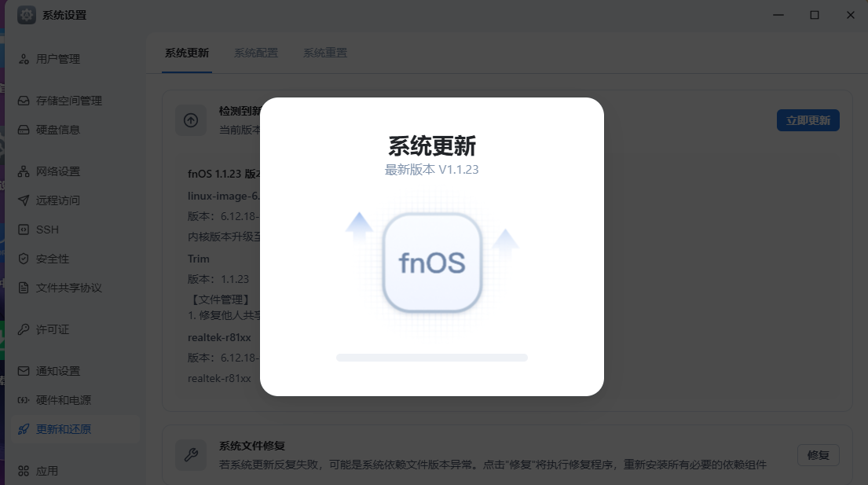Click the 系统更新 dialog title
This screenshot has width=868, height=485.
(432, 146)
